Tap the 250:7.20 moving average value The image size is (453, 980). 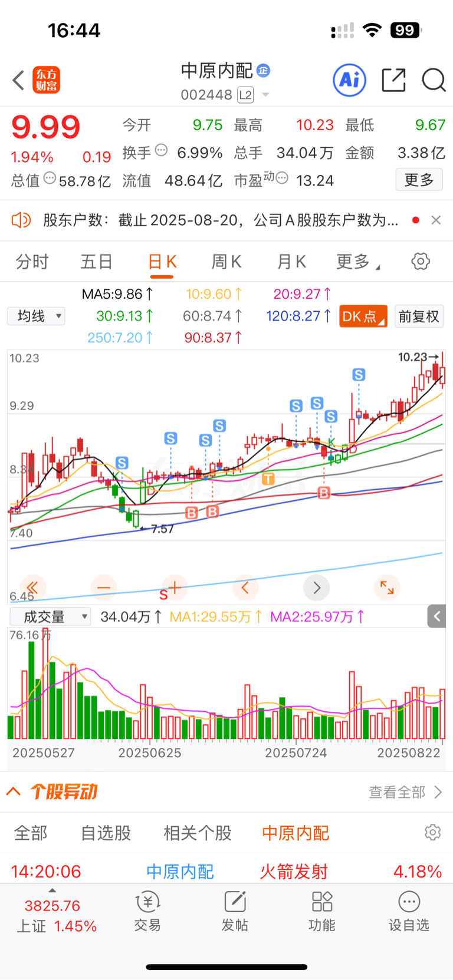click(120, 338)
